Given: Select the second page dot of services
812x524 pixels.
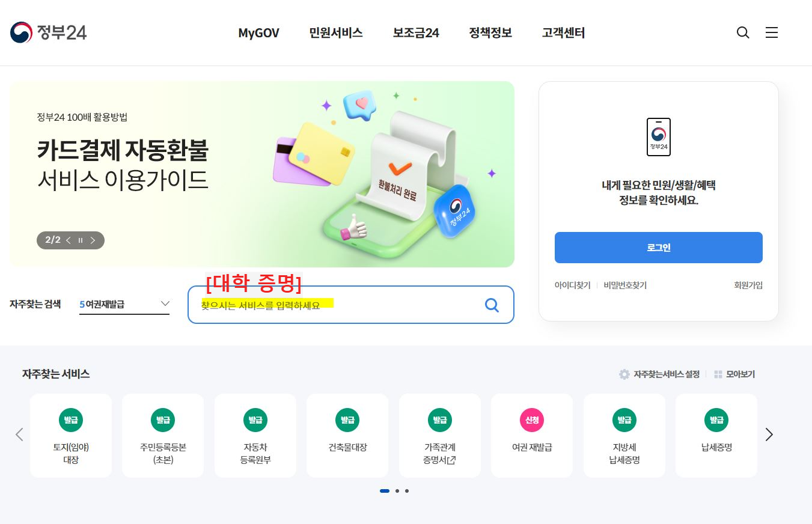Looking at the screenshot, I should pyautogui.click(x=397, y=491).
